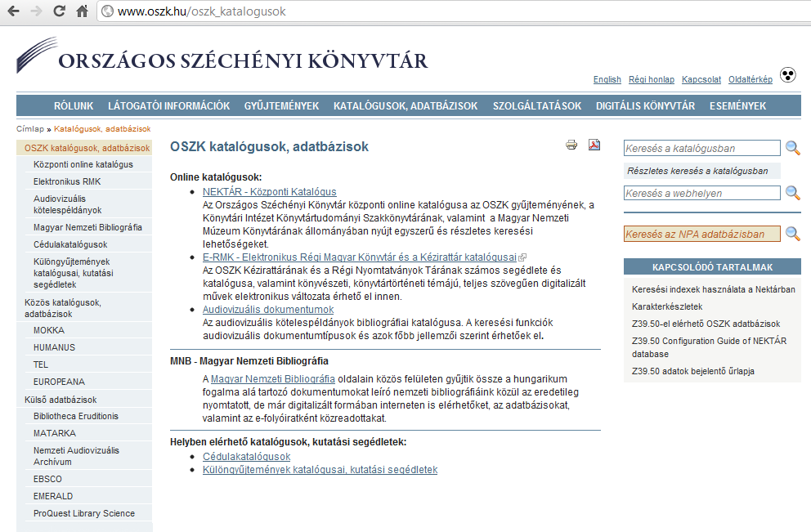
Task: Open TEL in the sidebar
Action: [x=41, y=364]
